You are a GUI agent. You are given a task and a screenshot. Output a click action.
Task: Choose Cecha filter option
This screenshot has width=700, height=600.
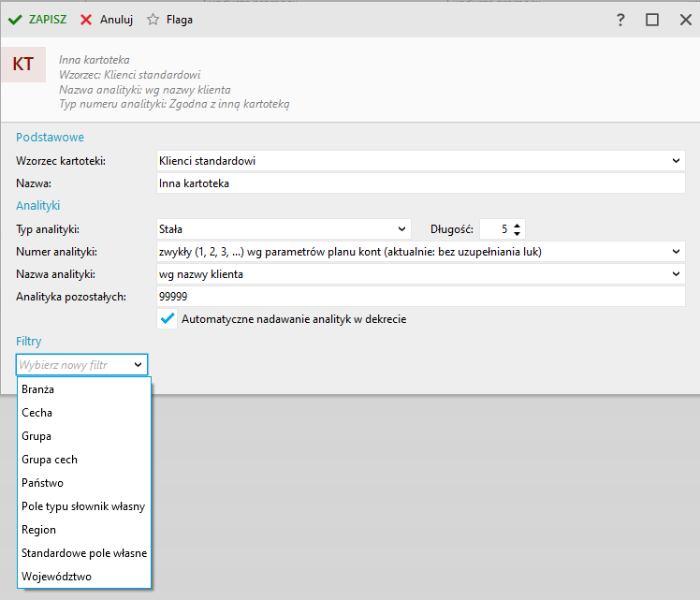tap(84, 413)
